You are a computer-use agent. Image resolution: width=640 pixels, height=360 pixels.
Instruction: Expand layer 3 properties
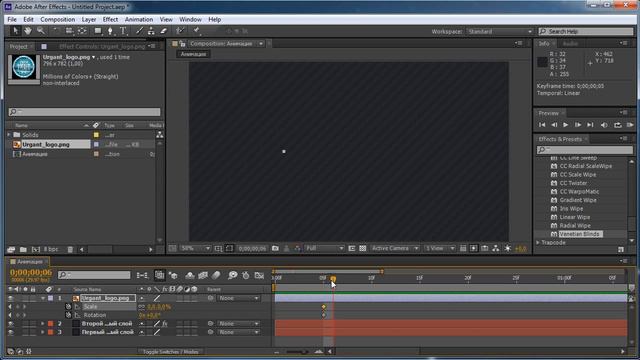[42, 332]
